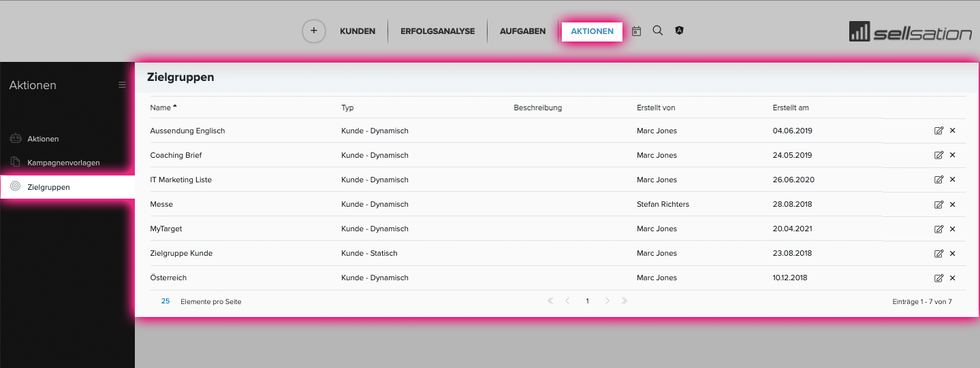The image size is (980, 368).
Task: Go to the next page arrow
Action: 607,301
